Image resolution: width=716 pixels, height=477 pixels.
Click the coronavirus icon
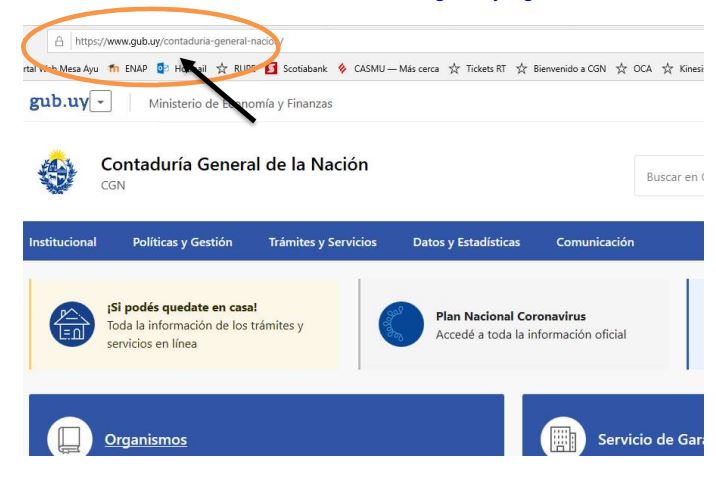click(x=401, y=324)
